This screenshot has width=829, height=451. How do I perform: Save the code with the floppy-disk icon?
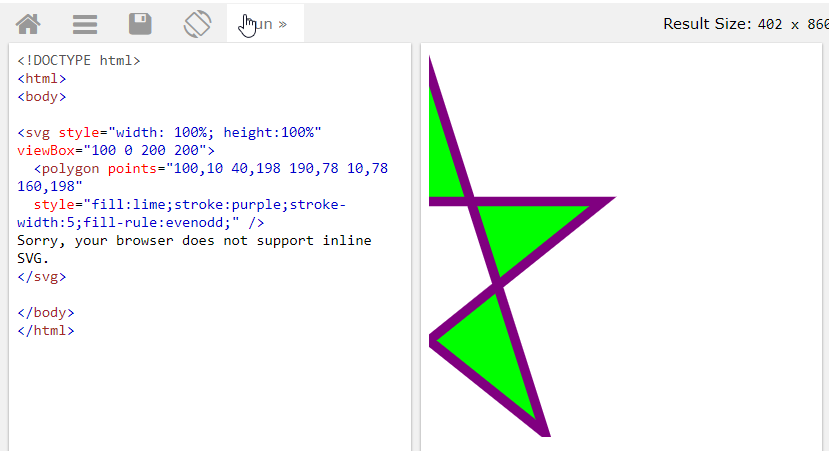[140, 24]
